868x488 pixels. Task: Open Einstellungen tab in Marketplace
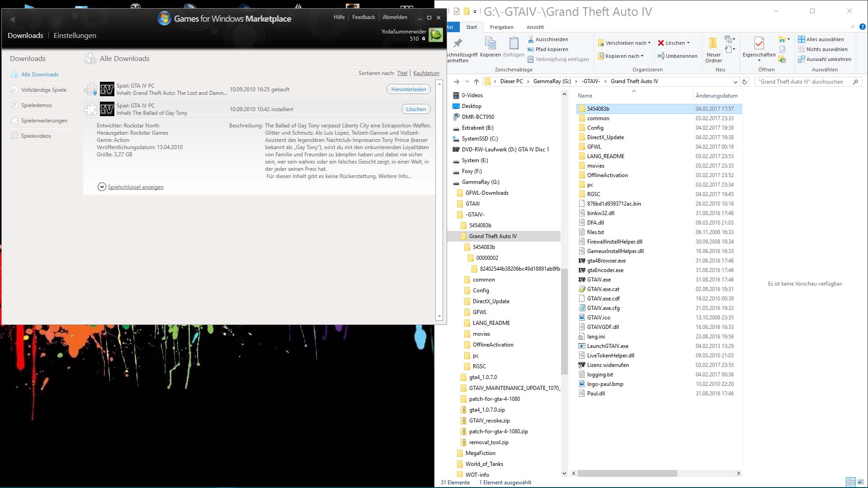75,35
